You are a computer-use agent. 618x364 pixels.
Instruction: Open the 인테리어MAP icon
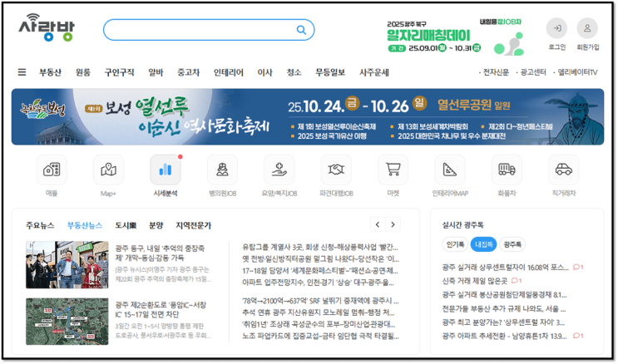[x=450, y=170]
